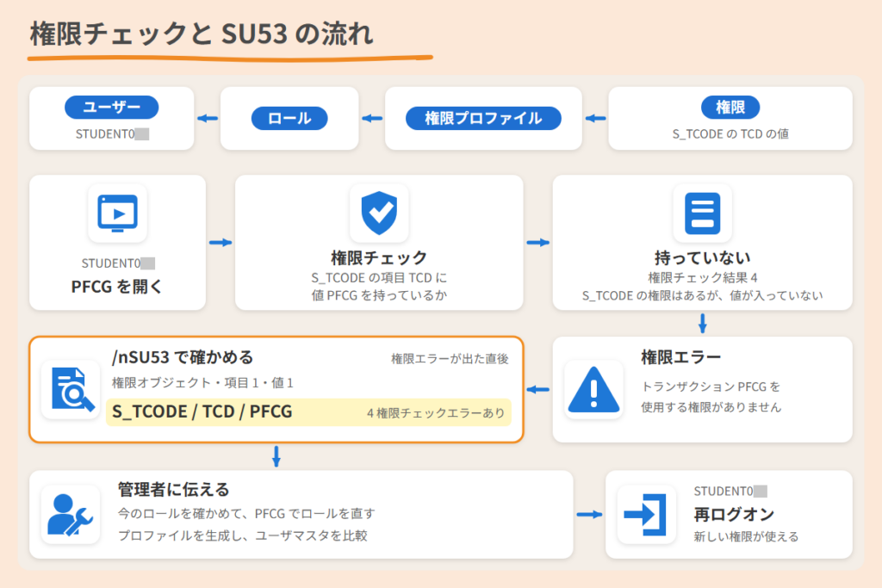Viewport: 882px width, 588px height.
Task: Select the ユーザー blue pill label
Action: (x=112, y=108)
